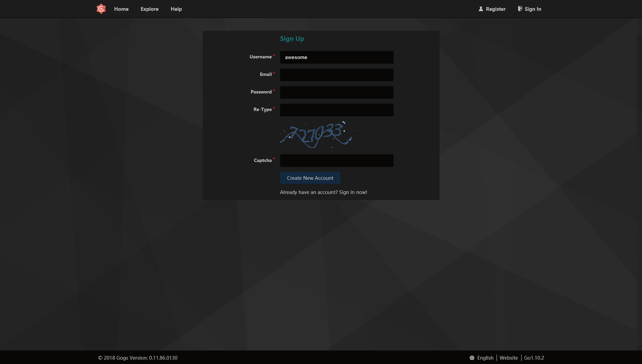Open the Home menu item

[121, 9]
